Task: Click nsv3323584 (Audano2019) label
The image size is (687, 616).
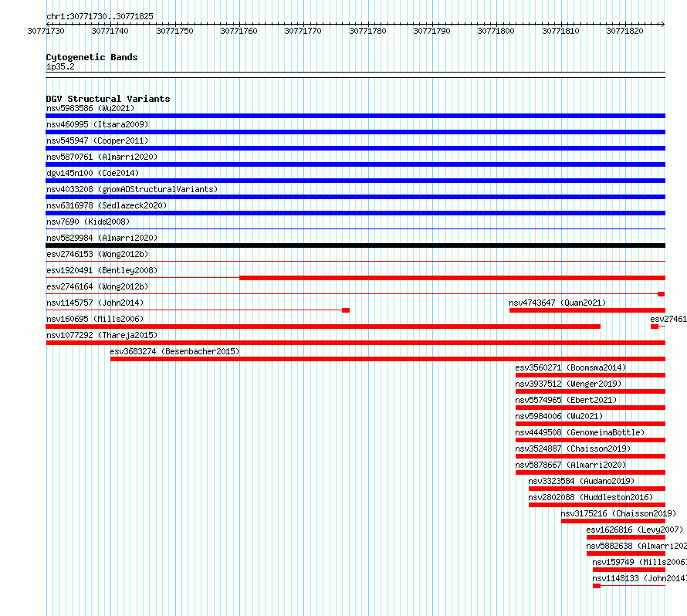Action: point(581,481)
